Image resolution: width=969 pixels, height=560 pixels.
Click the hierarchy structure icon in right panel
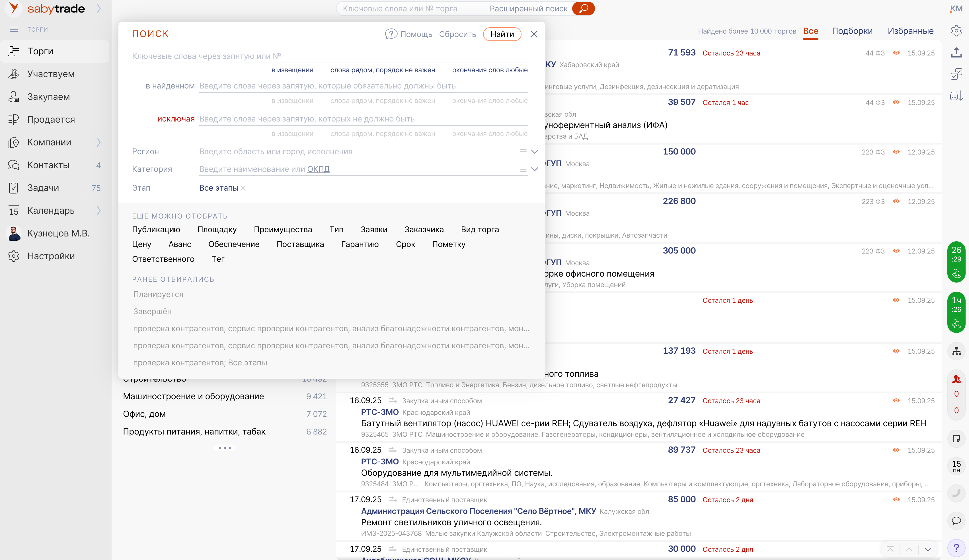point(956,351)
